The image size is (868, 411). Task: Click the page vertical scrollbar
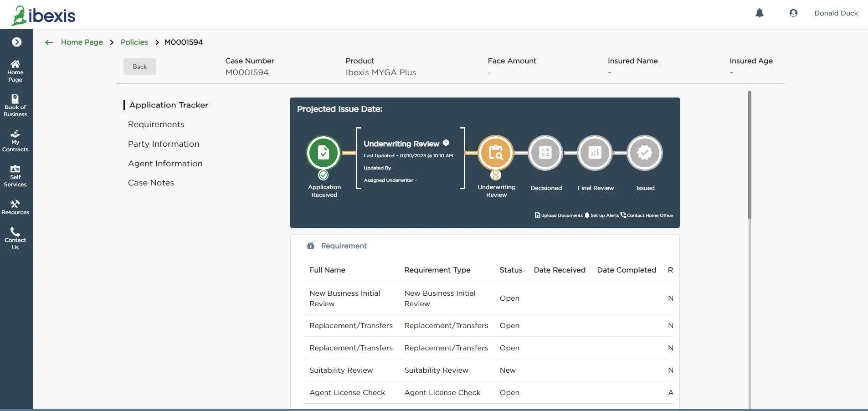750,155
